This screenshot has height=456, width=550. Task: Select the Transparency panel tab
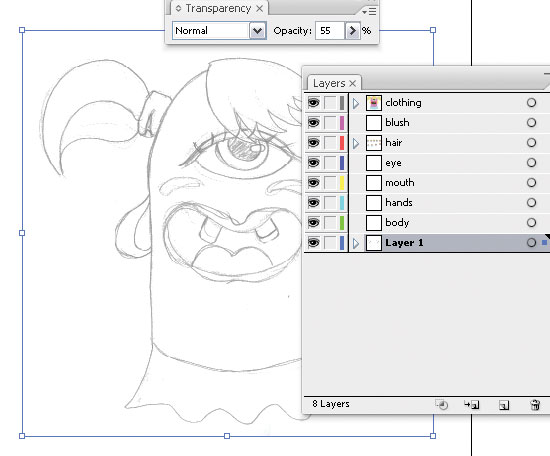click(x=219, y=8)
